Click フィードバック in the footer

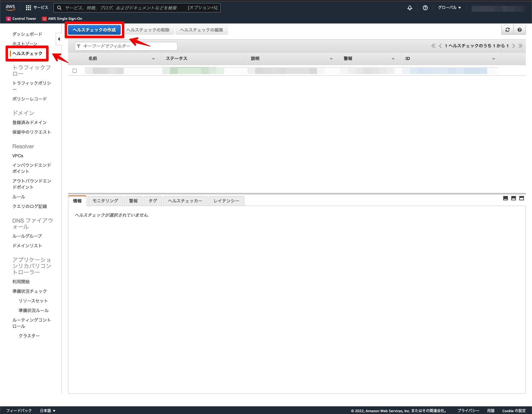coord(19,411)
